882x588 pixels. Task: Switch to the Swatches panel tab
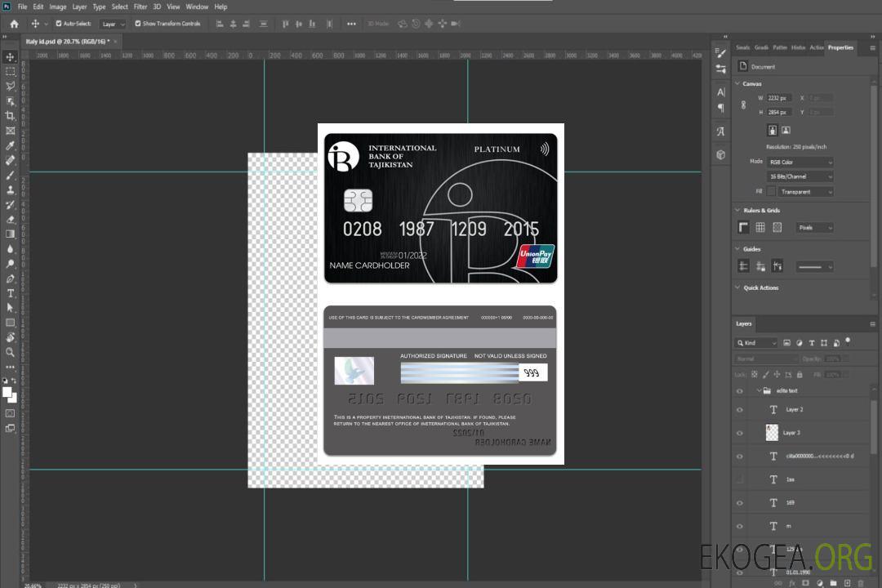(742, 47)
